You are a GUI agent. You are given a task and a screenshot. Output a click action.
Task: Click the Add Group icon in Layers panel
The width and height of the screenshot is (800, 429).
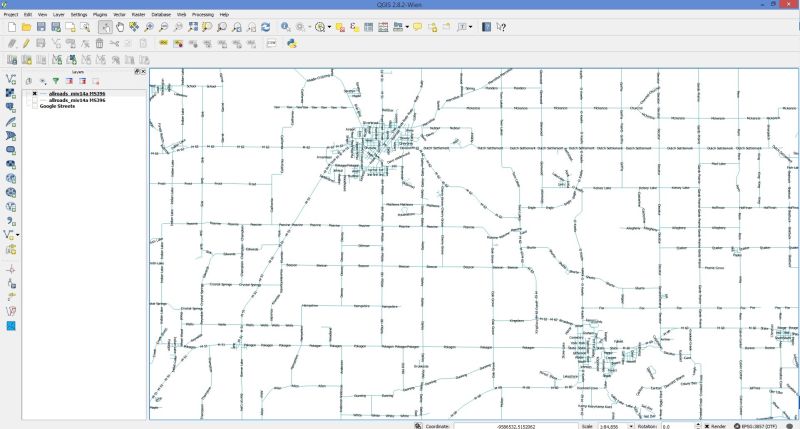(x=30, y=81)
